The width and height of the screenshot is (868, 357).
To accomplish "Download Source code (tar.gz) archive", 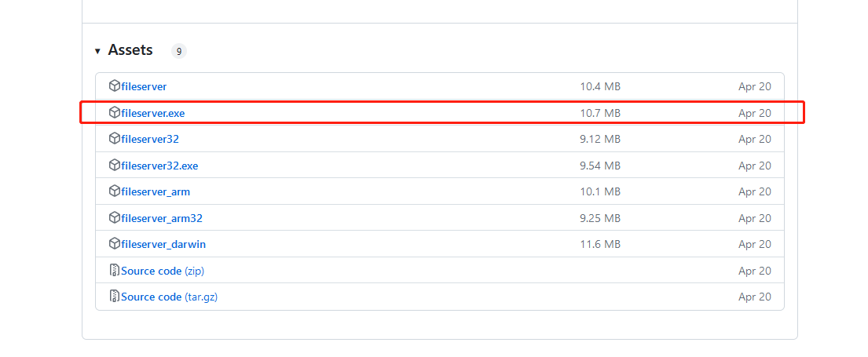I will pyautogui.click(x=169, y=297).
